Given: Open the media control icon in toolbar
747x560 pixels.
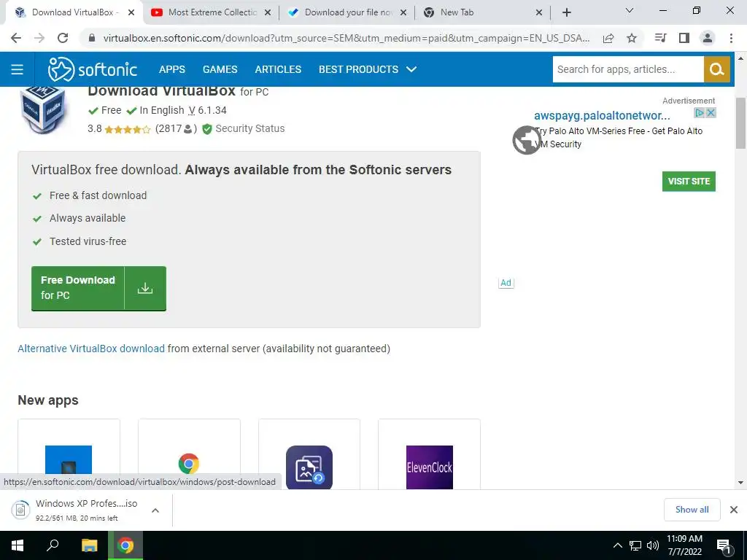Looking at the screenshot, I should pos(660,38).
